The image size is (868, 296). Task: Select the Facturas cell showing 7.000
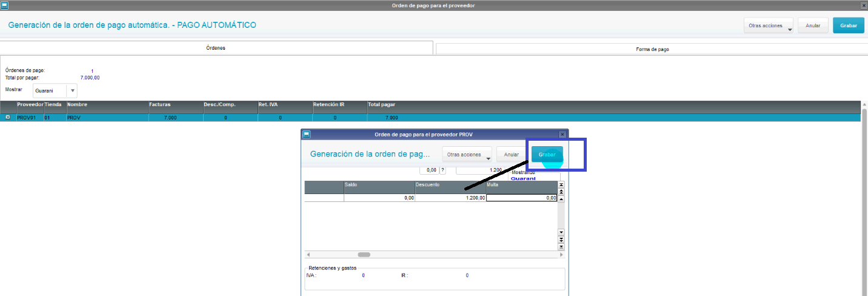click(x=176, y=118)
